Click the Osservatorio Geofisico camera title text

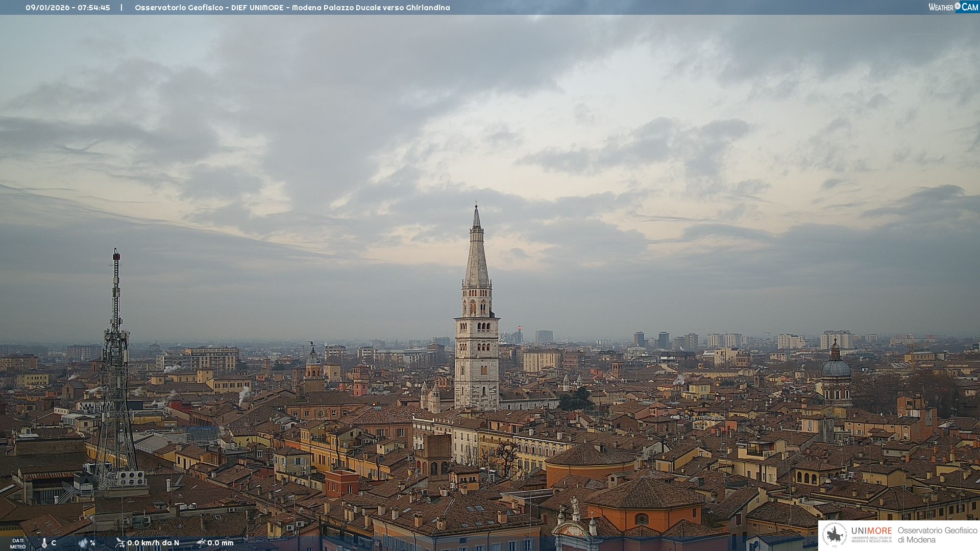292,8
